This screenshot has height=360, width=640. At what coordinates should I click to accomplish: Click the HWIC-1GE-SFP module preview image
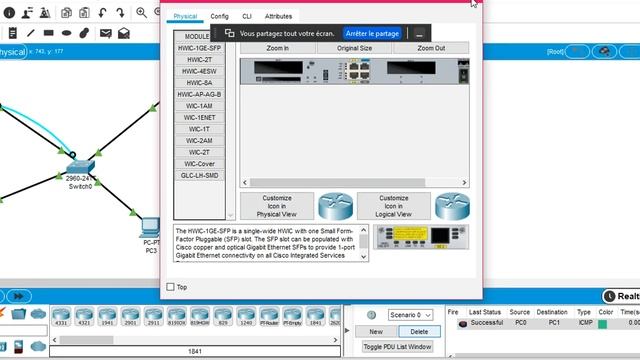click(x=421, y=237)
